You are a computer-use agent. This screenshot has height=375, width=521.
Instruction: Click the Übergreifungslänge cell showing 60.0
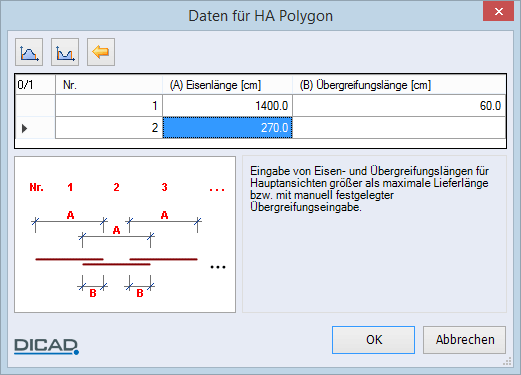(399, 106)
